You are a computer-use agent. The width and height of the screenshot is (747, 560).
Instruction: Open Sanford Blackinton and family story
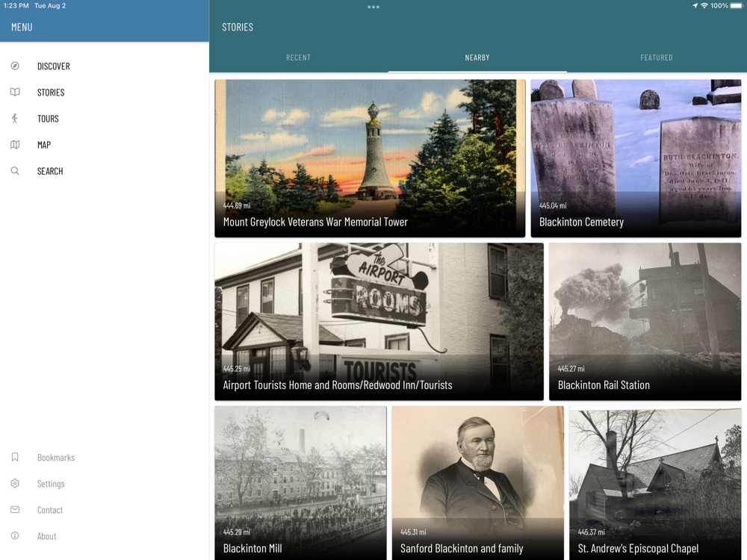(x=478, y=483)
